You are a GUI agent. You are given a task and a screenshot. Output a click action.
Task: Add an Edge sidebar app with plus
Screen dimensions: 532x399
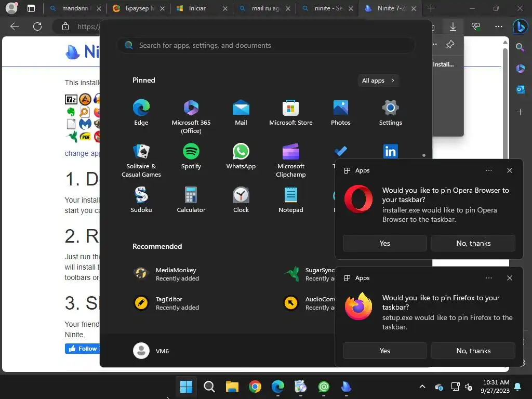[520, 112]
